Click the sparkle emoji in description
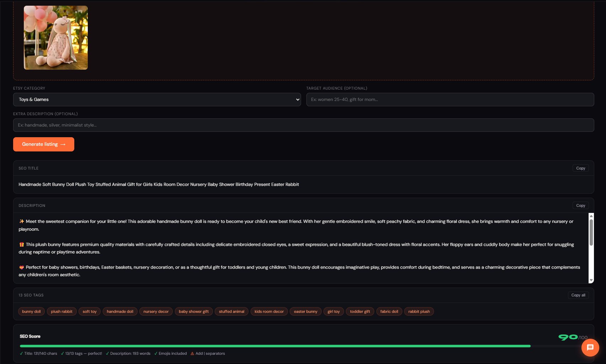This screenshot has width=606, height=364. coord(22,221)
